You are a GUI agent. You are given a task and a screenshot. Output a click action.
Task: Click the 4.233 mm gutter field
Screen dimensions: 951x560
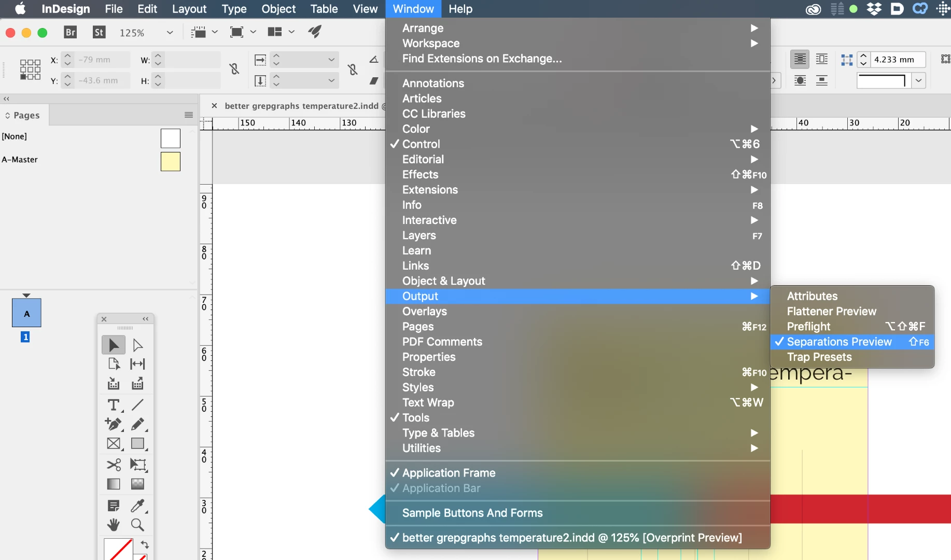(x=898, y=60)
